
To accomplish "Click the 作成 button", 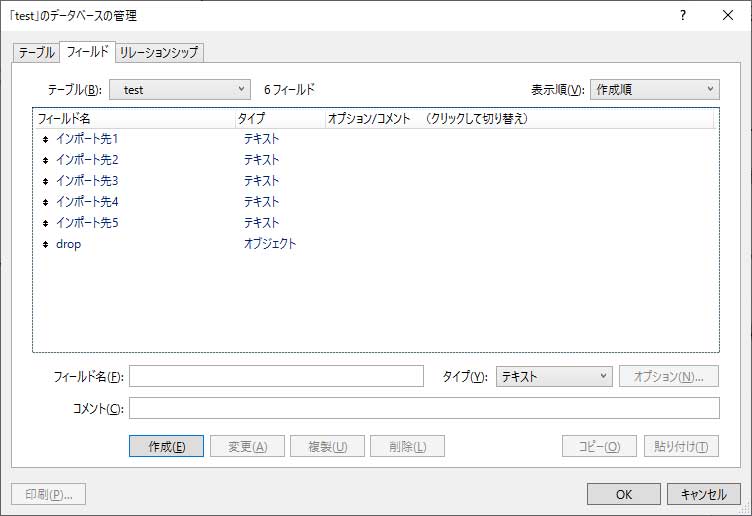I will pos(166,446).
